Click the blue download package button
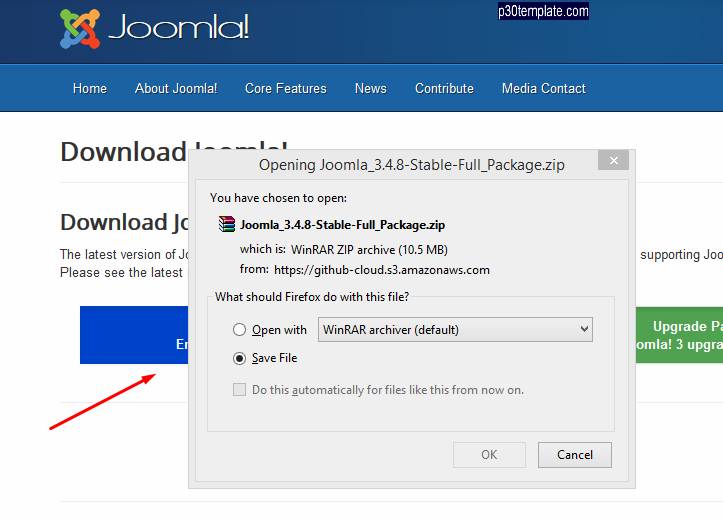The width and height of the screenshot is (723, 520). (x=134, y=335)
